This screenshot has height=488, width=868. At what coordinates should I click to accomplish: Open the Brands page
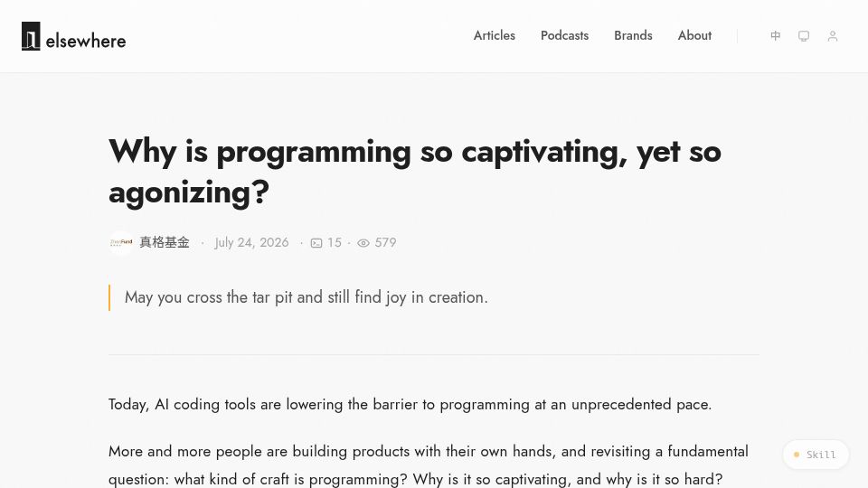[633, 35]
